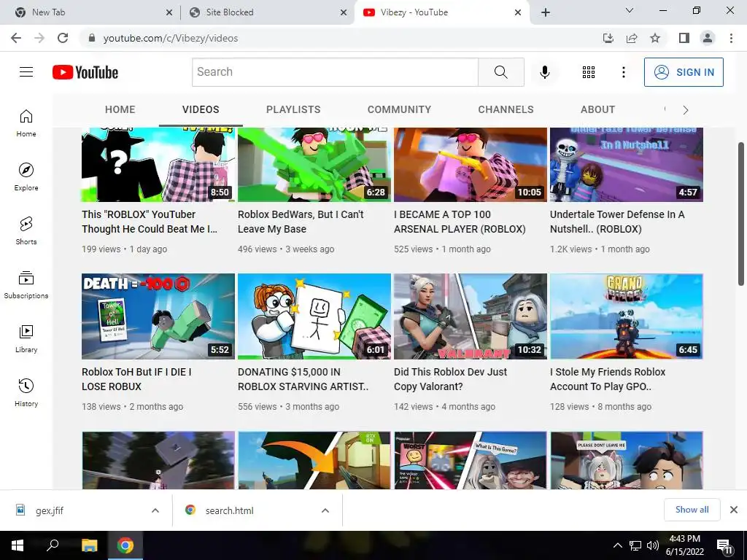The width and height of the screenshot is (747, 560).
Task: Open Subscriptions in the sidebar
Action: pos(26,285)
